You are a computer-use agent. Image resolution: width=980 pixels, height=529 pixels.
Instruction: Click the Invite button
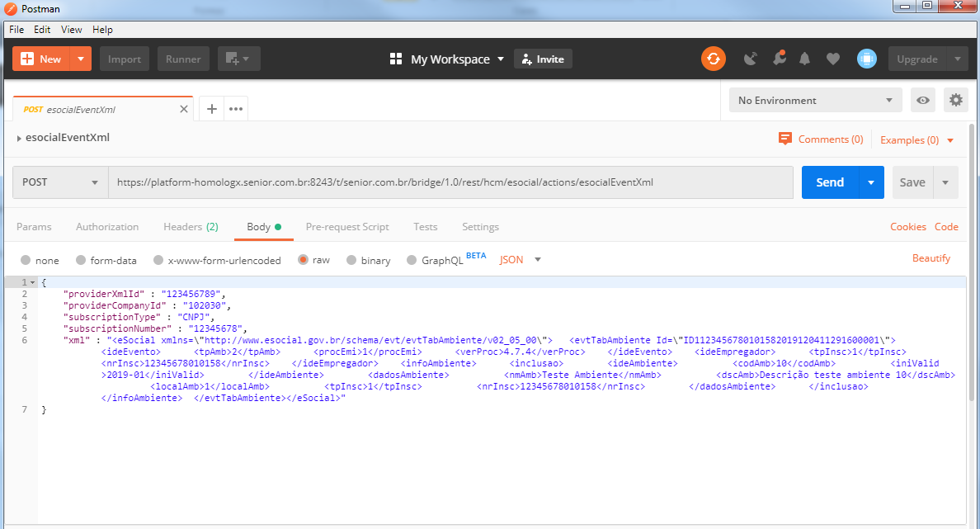[x=543, y=59]
